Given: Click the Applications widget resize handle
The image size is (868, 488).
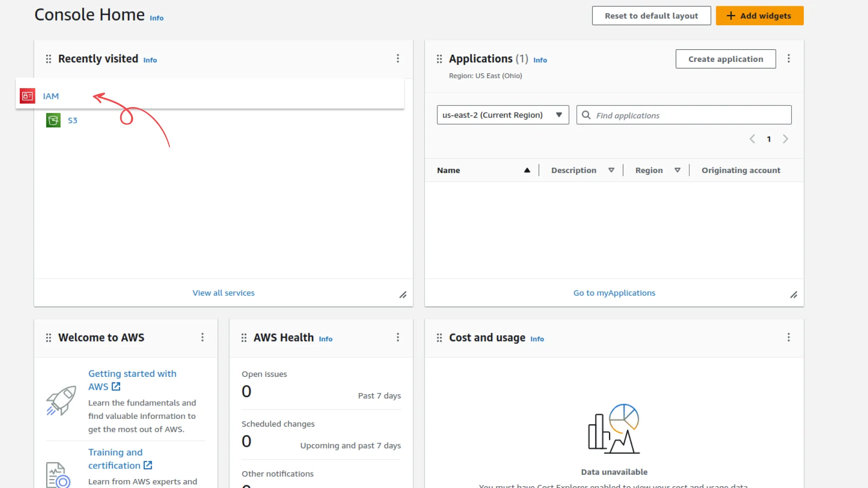Looking at the screenshot, I should (x=793, y=295).
